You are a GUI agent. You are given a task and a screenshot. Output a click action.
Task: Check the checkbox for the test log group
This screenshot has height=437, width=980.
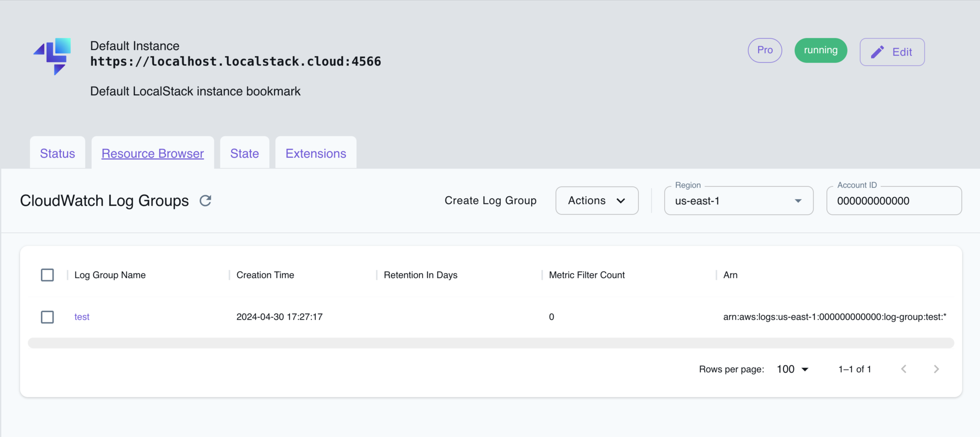(47, 317)
